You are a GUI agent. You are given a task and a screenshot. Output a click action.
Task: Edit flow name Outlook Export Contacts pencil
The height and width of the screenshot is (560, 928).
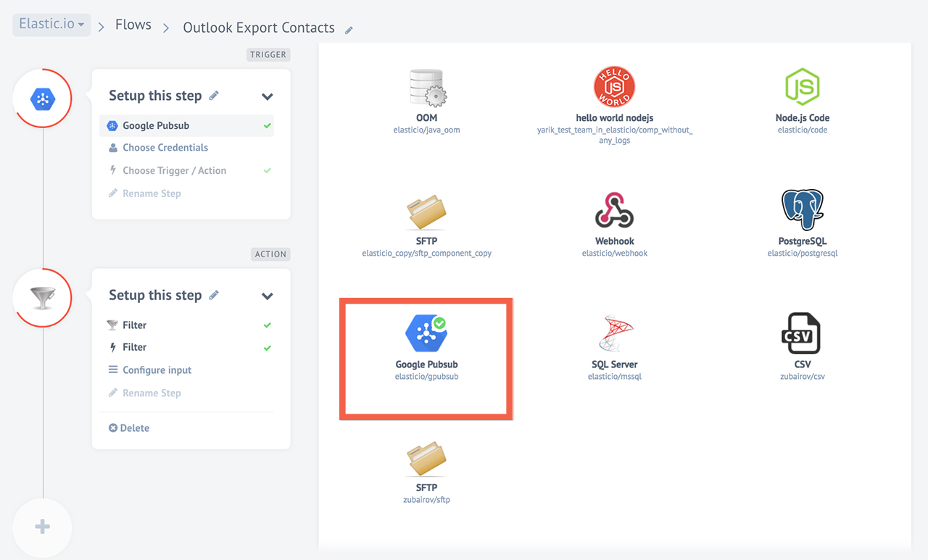click(349, 30)
